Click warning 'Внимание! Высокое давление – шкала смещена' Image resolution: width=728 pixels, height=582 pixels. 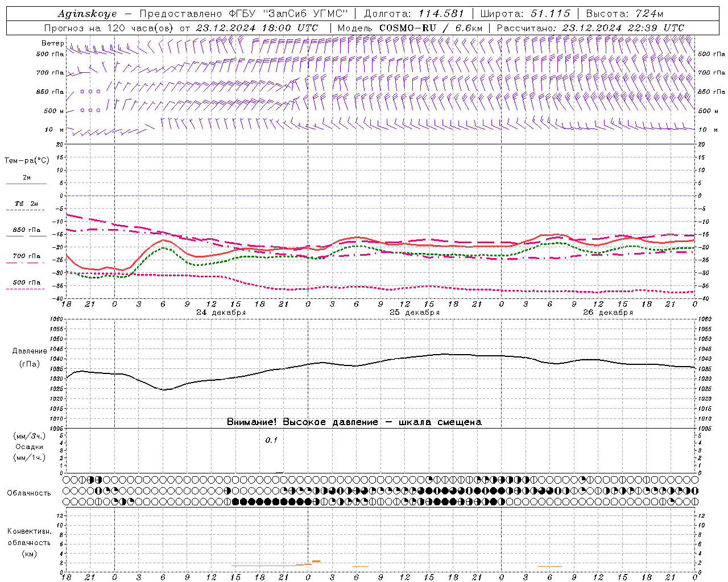pyautogui.click(x=354, y=422)
